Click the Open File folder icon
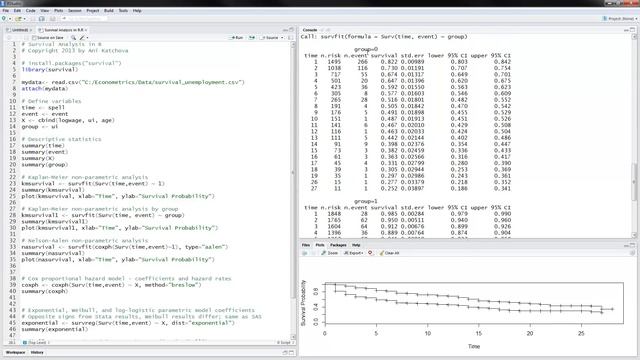Screen dimensions: 640x360 18,19
